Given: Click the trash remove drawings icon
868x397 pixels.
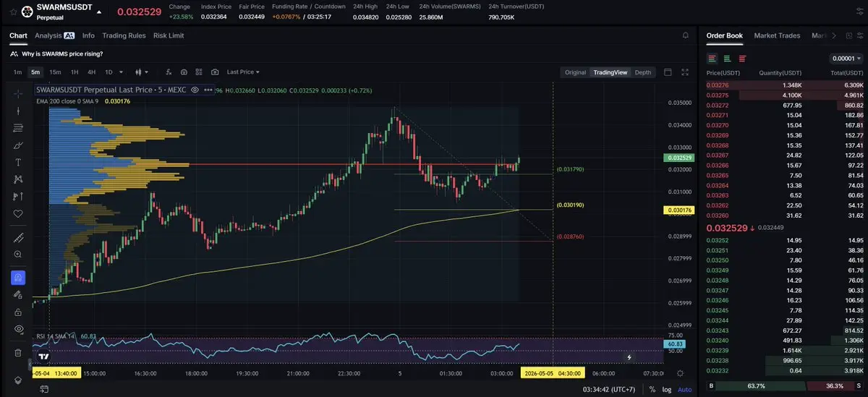Looking at the screenshot, I should click(x=18, y=353).
